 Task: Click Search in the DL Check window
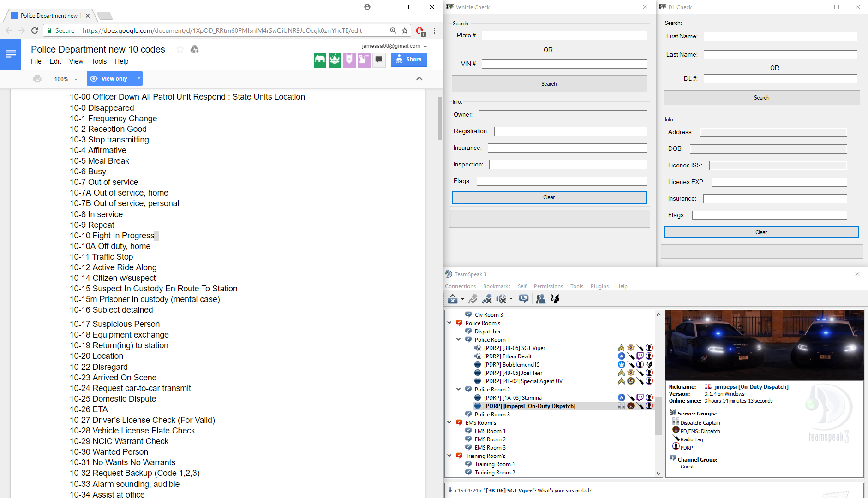[761, 98]
